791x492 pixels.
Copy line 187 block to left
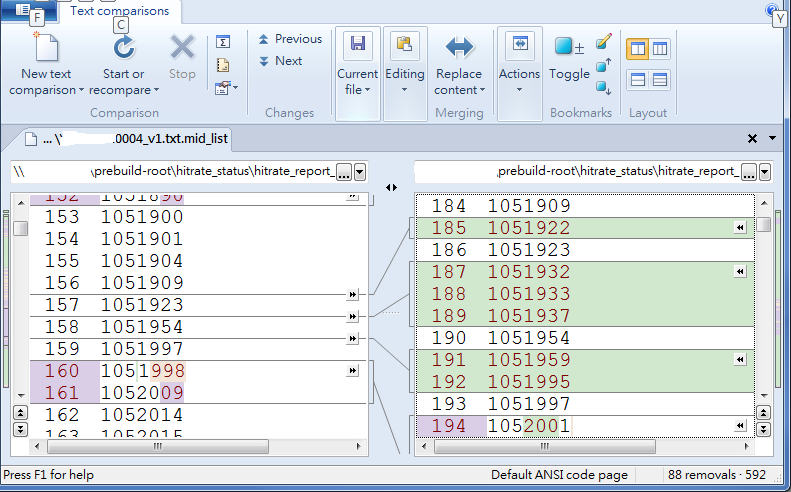tap(740, 271)
